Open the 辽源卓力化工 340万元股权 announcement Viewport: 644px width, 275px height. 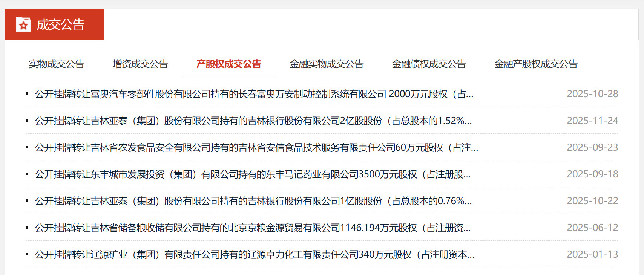tap(255, 254)
